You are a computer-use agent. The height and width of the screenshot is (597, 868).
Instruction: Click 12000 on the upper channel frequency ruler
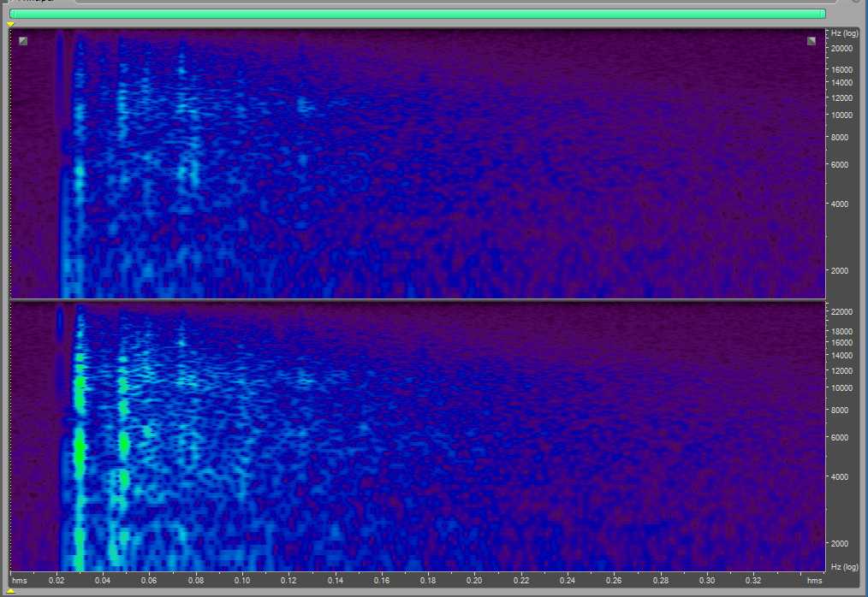[x=842, y=98]
